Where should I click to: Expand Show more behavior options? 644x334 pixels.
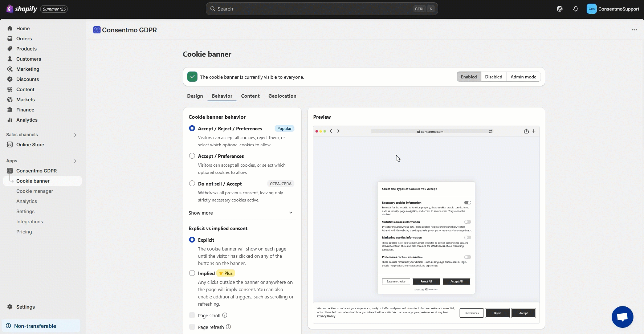241,213
